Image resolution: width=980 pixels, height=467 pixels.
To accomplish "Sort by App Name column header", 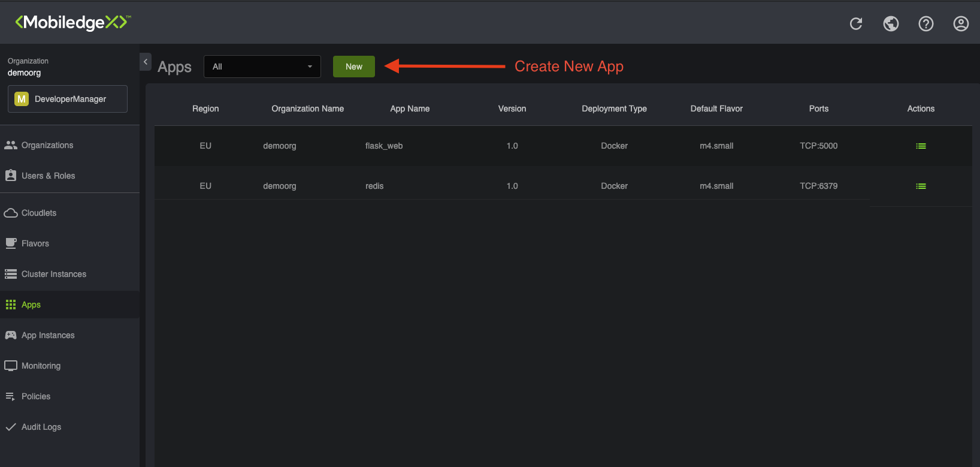I will click(x=410, y=109).
